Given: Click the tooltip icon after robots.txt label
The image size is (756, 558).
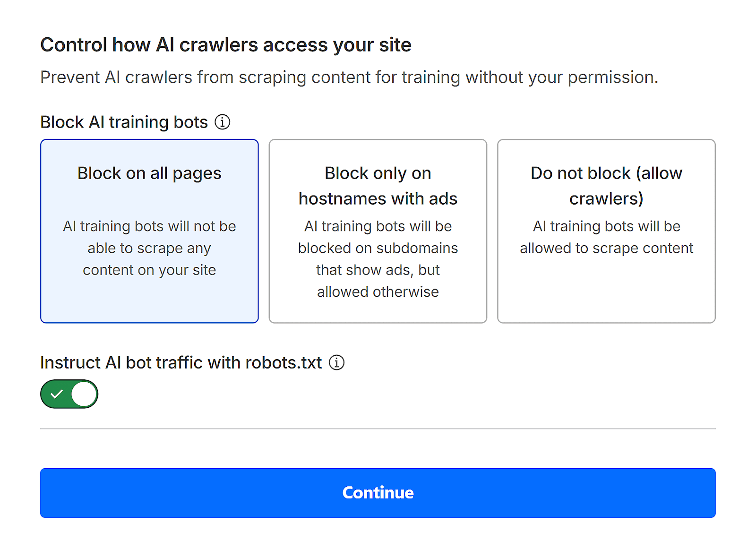Looking at the screenshot, I should click(336, 362).
